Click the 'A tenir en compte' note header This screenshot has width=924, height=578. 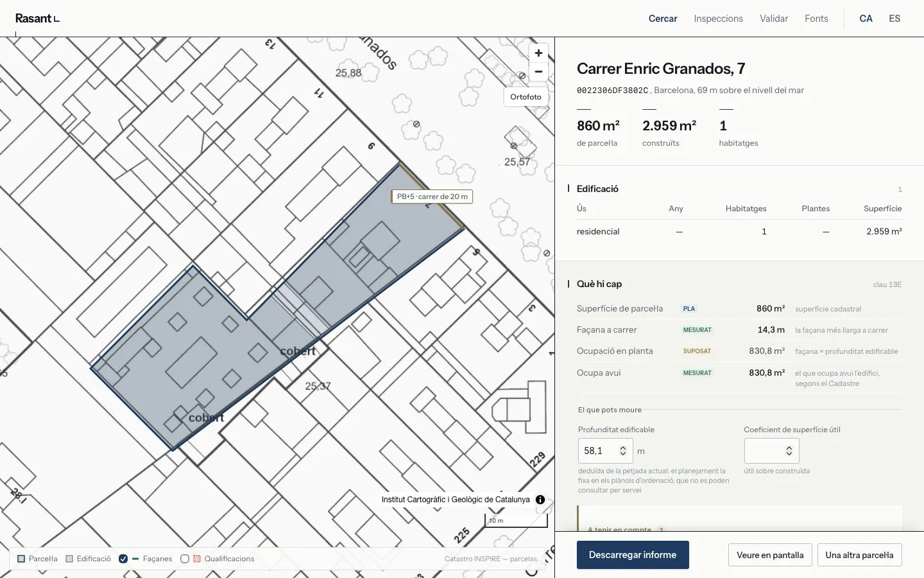[x=619, y=529]
